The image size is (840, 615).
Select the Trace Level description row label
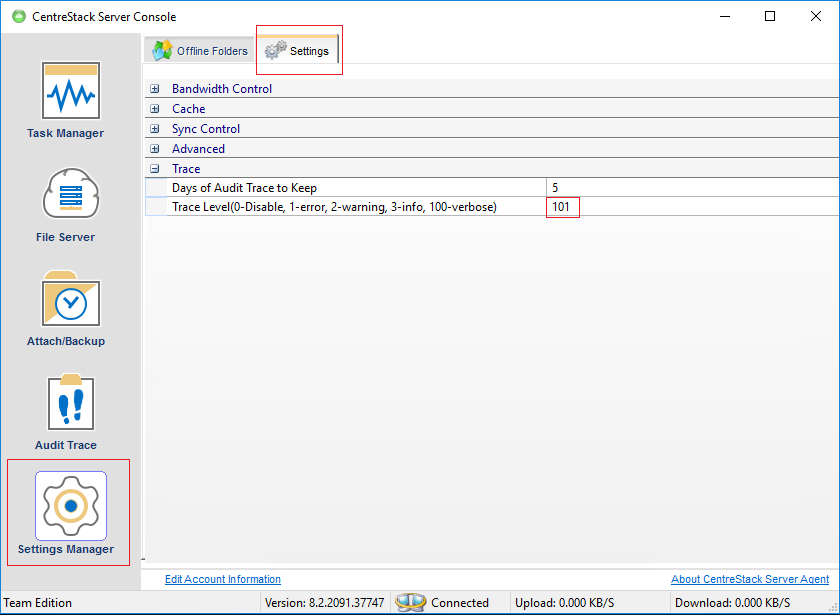334,207
